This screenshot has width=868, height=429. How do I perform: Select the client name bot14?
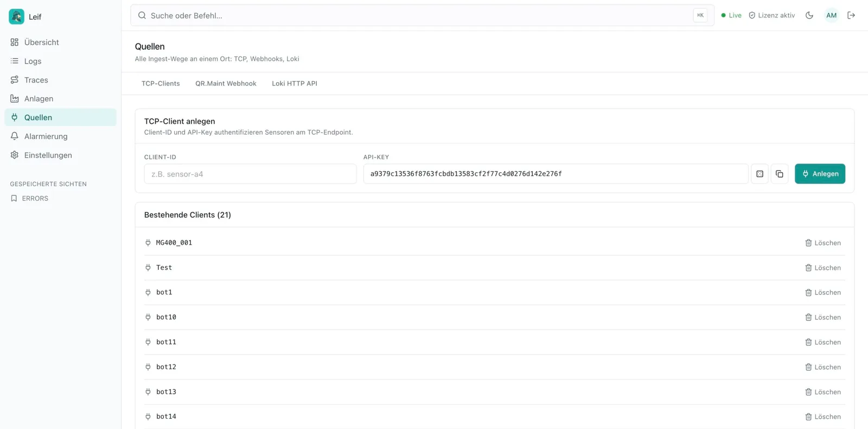[166, 417]
